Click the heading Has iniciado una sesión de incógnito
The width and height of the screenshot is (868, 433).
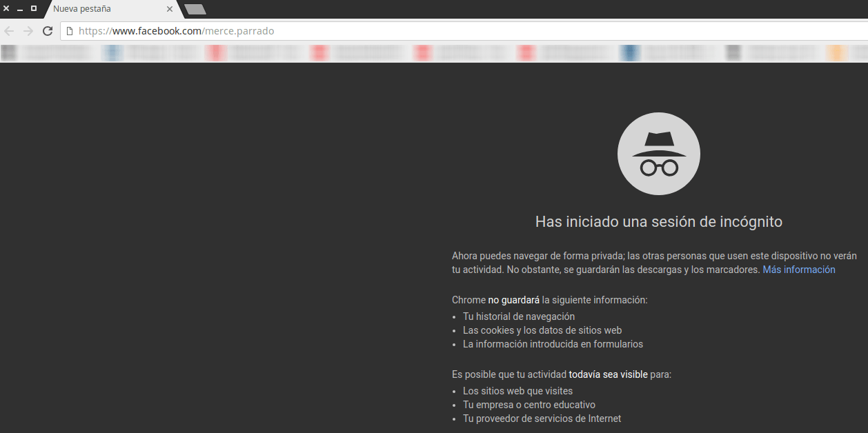[x=659, y=221]
